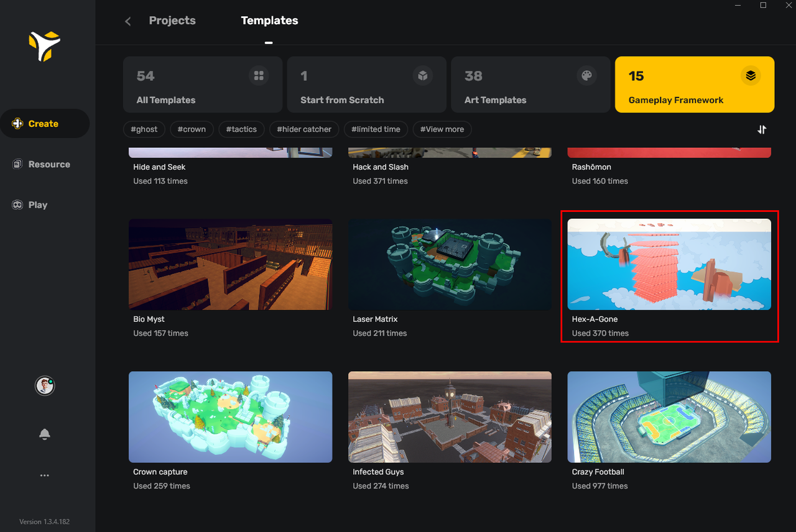Viewport: 796px width, 532px height.
Task: Open the three-dots more options menu
Action: [44, 475]
